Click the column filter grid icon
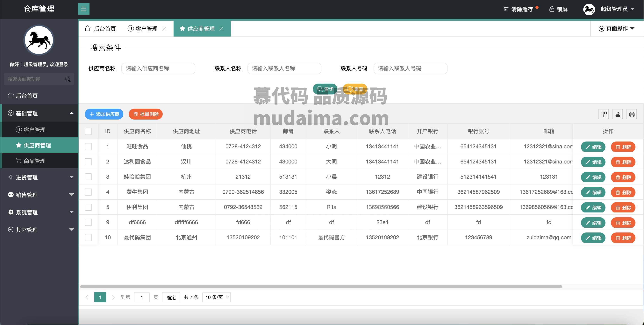Viewport: 644px width, 325px height. (604, 114)
